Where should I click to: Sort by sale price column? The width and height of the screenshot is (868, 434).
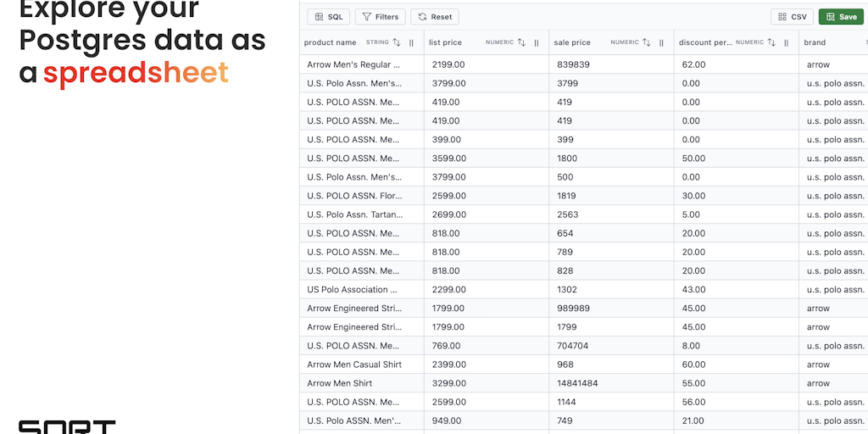coord(647,42)
